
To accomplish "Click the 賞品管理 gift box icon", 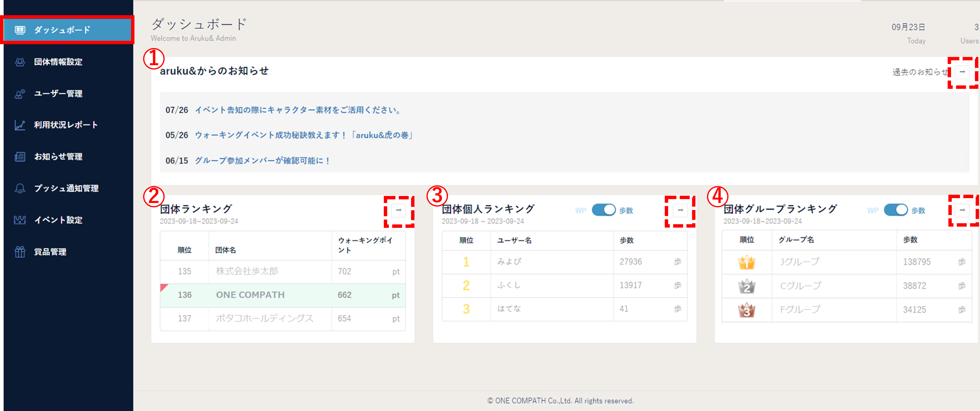I will 20,252.
